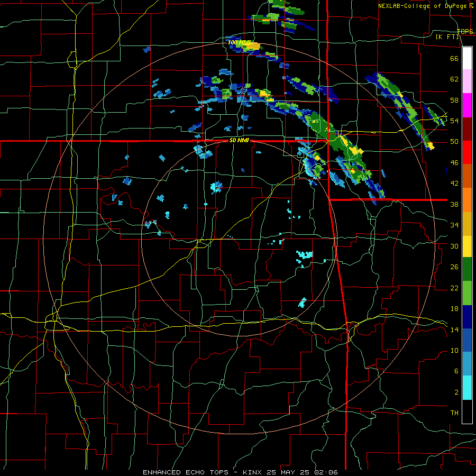The width and height of the screenshot is (476, 476).
Task: Click the TH legend label
Action: click(x=454, y=413)
